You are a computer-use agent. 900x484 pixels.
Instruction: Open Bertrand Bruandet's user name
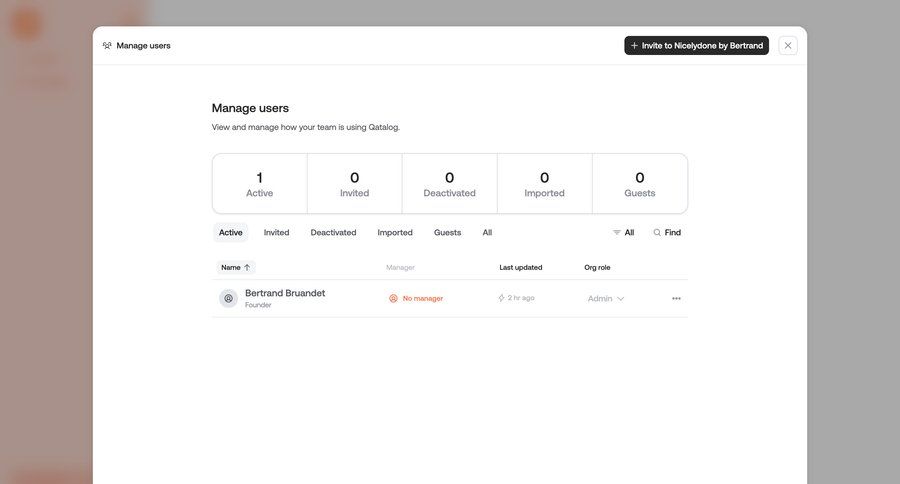pos(285,293)
